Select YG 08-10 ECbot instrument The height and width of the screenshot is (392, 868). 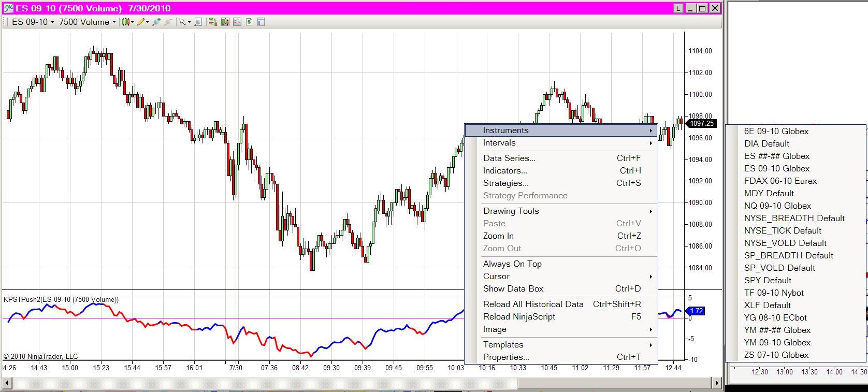pyautogui.click(x=796, y=318)
